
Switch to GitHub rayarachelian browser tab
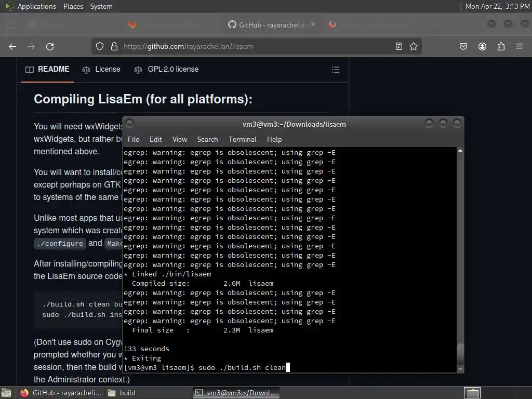pyautogui.click(x=272, y=25)
